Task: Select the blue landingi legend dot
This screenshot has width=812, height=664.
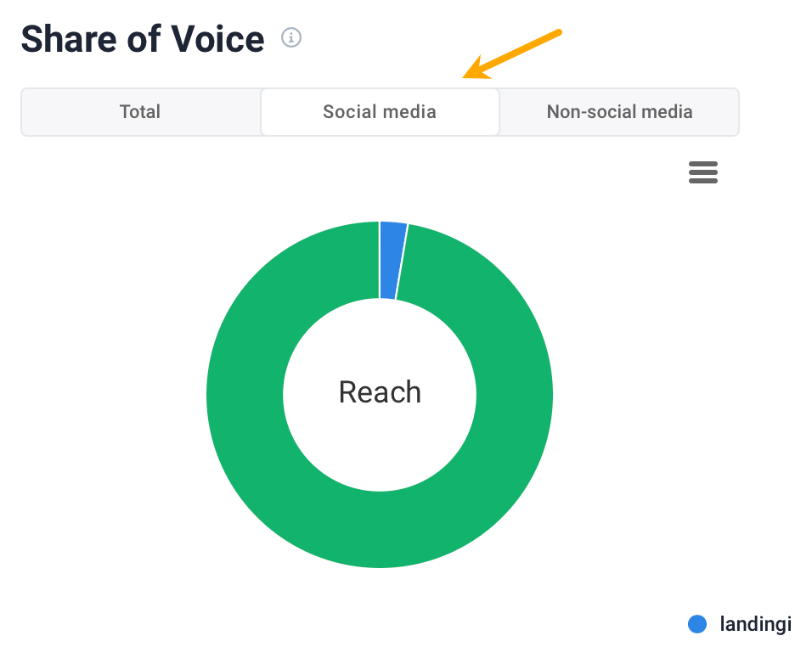Action: 696,624
